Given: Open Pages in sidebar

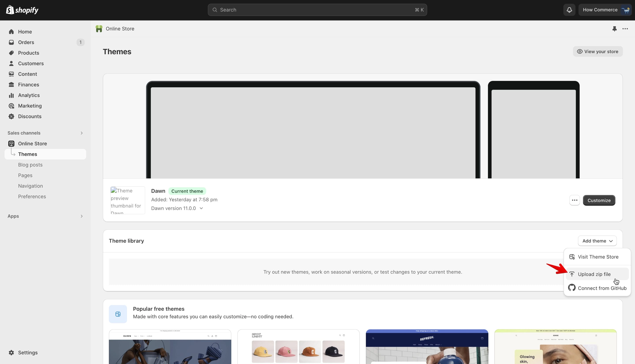Looking at the screenshot, I should 25,175.
